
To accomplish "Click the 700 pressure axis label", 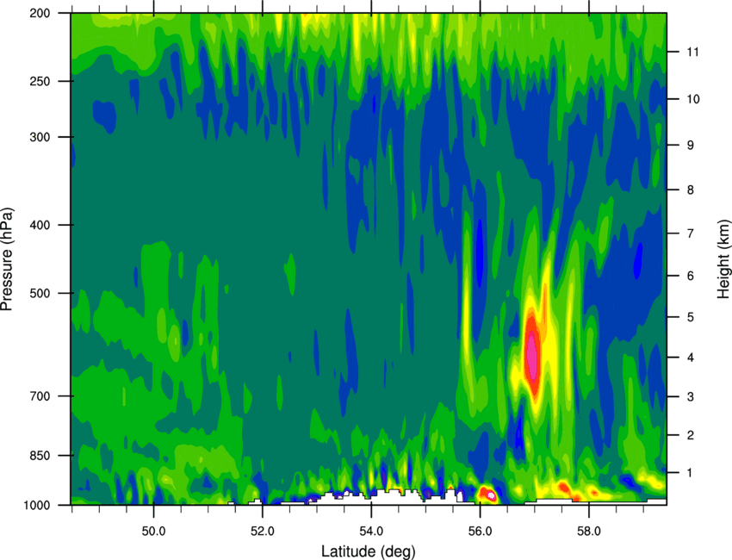I will [40, 396].
